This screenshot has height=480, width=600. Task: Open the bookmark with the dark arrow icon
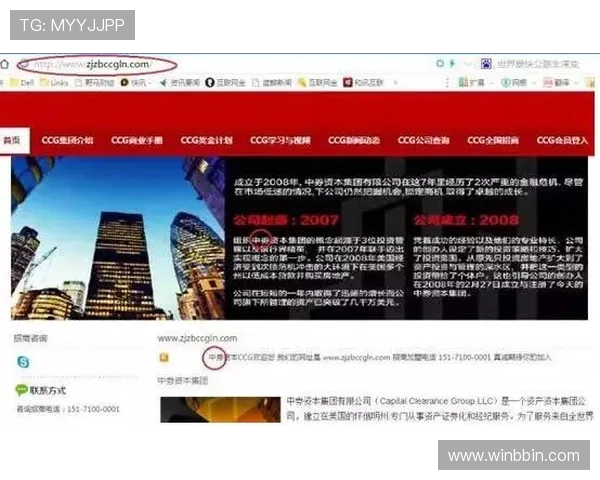[x=180, y=82]
